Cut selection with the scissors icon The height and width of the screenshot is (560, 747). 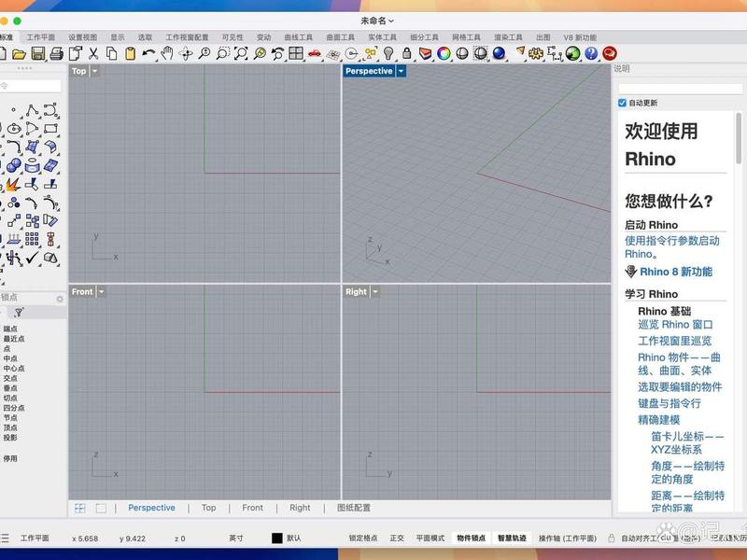pos(93,53)
